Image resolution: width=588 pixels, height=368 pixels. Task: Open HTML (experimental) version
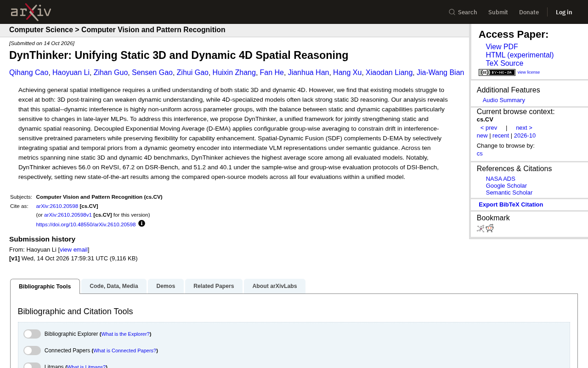[x=520, y=55]
